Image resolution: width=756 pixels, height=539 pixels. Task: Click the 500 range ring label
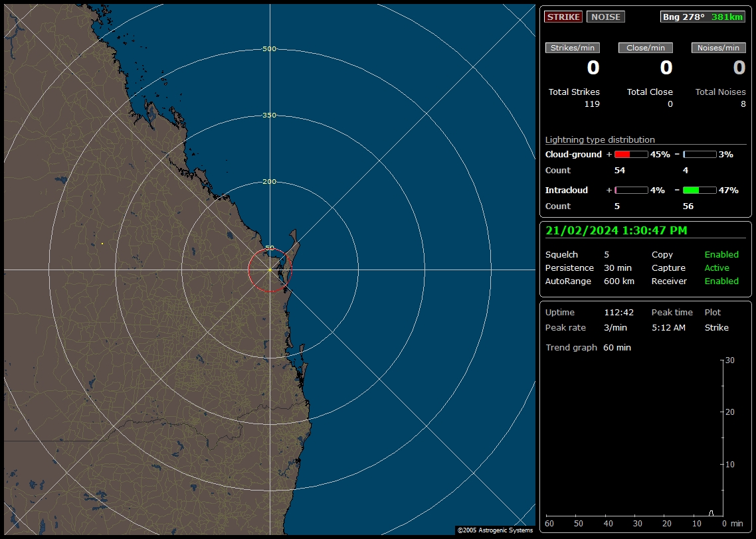click(x=270, y=49)
